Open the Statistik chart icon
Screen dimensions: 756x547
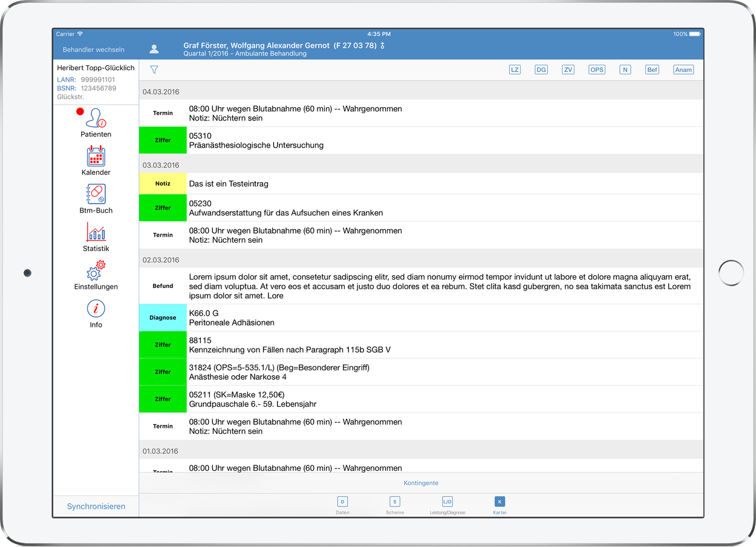tap(96, 232)
